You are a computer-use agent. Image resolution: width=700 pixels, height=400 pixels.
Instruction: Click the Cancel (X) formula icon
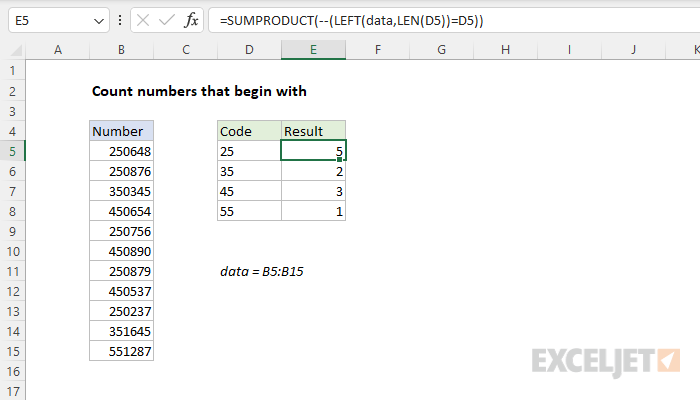click(x=143, y=21)
